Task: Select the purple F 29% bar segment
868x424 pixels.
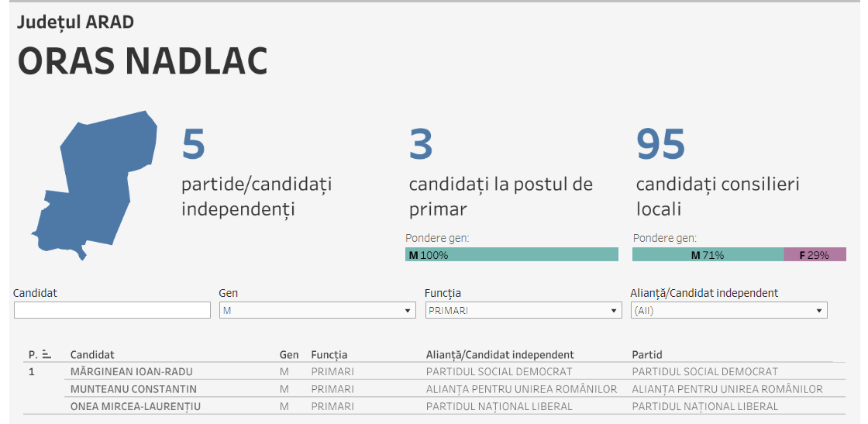Action: click(x=815, y=254)
